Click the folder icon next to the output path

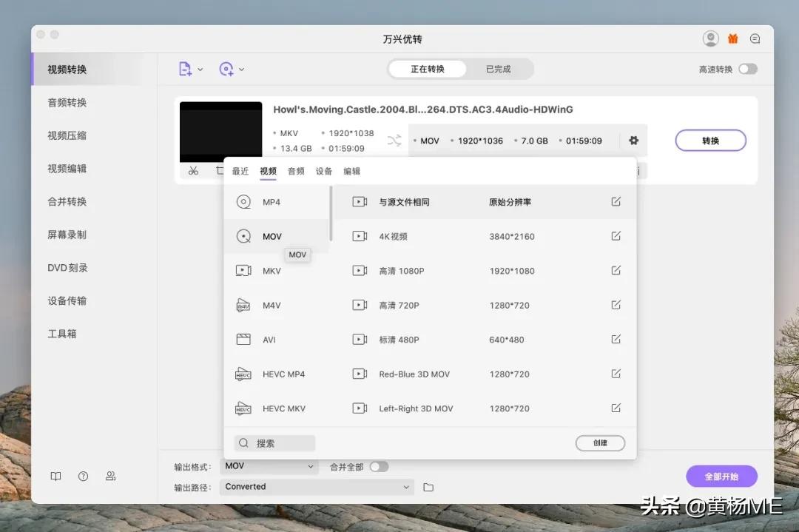pyautogui.click(x=428, y=486)
